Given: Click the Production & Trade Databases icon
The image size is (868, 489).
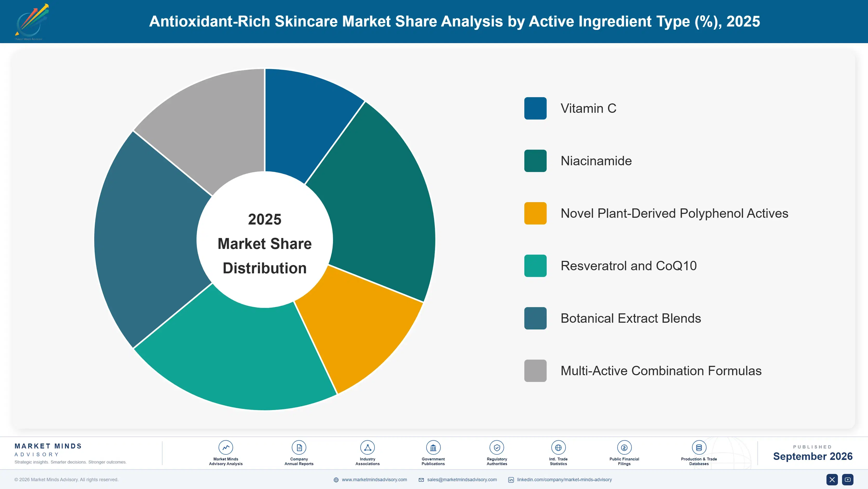Looking at the screenshot, I should (x=699, y=447).
